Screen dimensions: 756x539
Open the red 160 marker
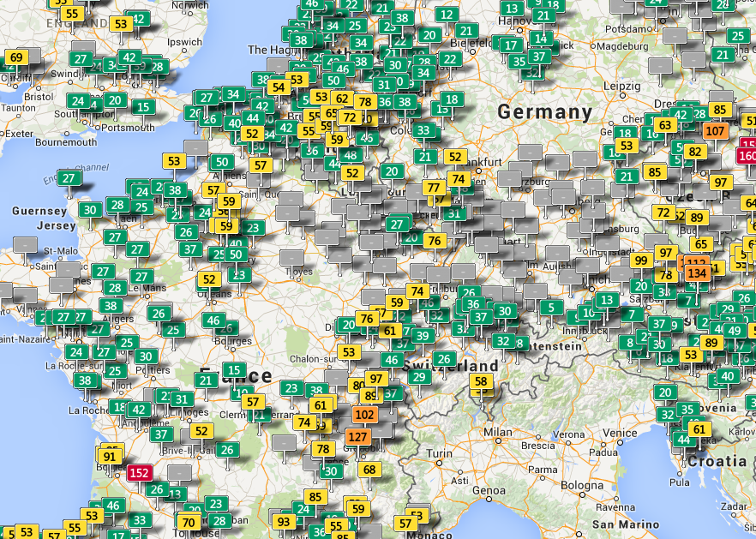click(x=747, y=156)
